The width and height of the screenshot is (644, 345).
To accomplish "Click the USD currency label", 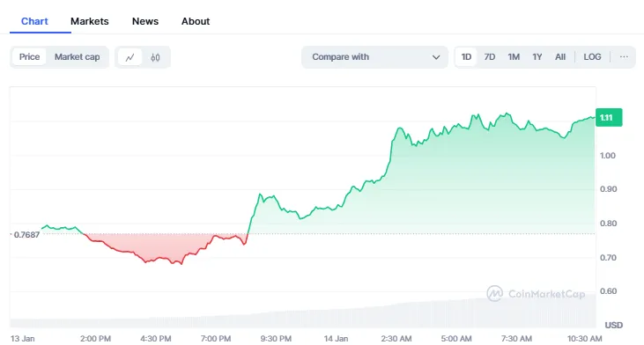I will tap(614, 326).
